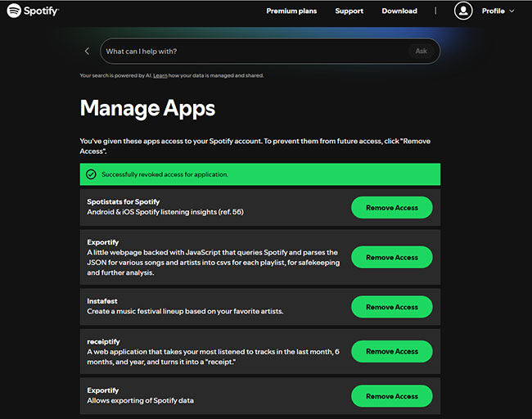Go back using the left chevron
The width and height of the screenshot is (532, 419).
point(88,52)
